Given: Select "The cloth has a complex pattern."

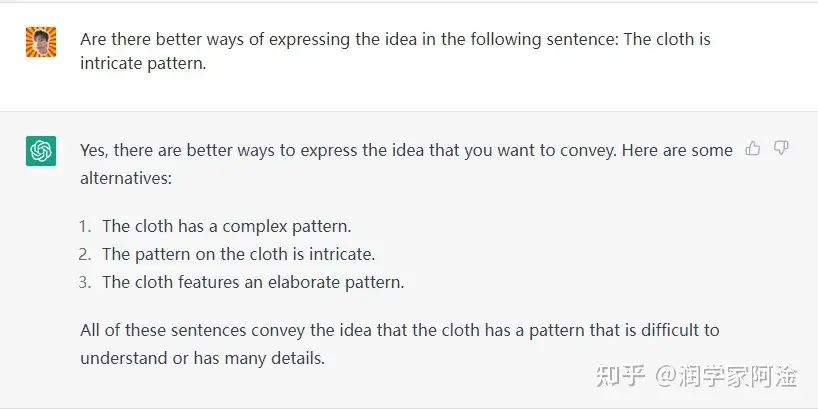Looking at the screenshot, I should click(226, 226).
